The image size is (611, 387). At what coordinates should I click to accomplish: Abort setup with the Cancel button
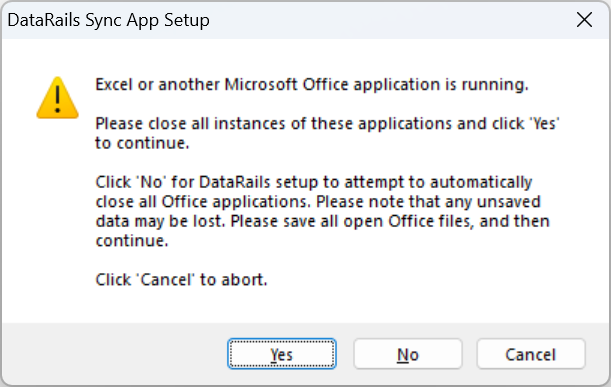coord(531,354)
